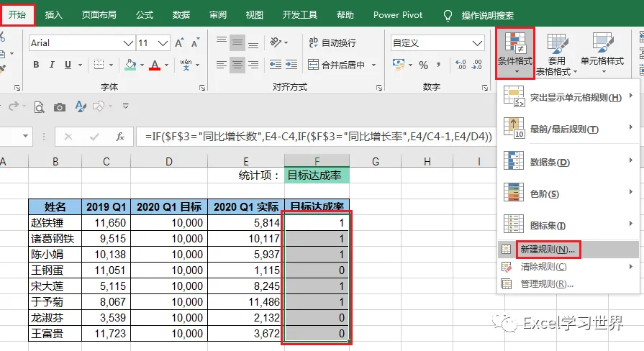Toggle underline formatting
This screenshot has height=351, width=644.
(x=68, y=65)
